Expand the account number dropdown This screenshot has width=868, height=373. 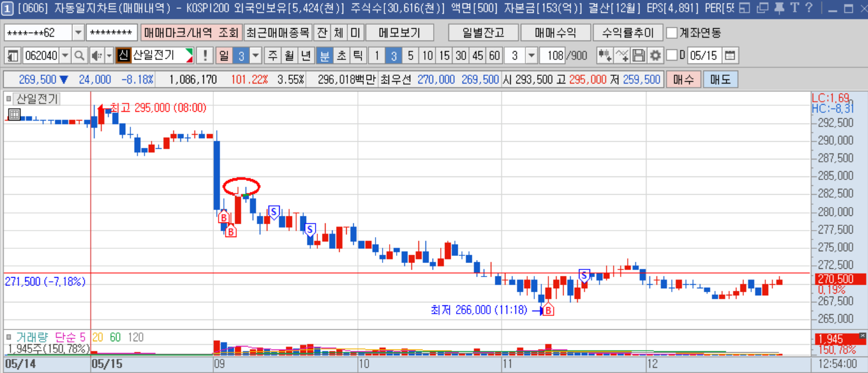(78, 33)
